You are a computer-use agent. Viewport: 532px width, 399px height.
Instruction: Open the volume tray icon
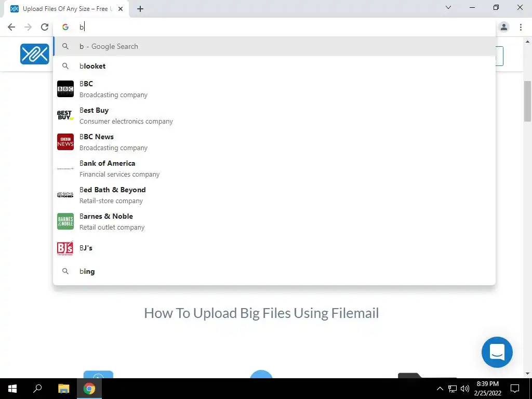pos(465,389)
